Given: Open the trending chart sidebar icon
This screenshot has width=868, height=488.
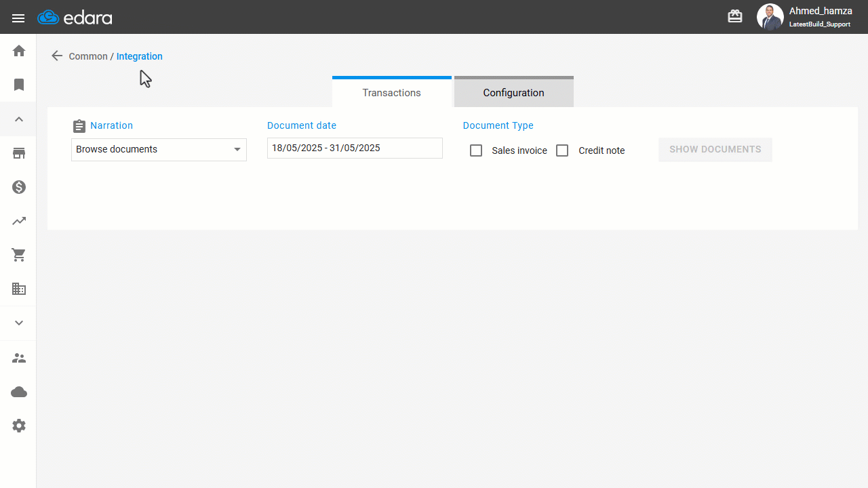Looking at the screenshot, I should click(x=19, y=221).
